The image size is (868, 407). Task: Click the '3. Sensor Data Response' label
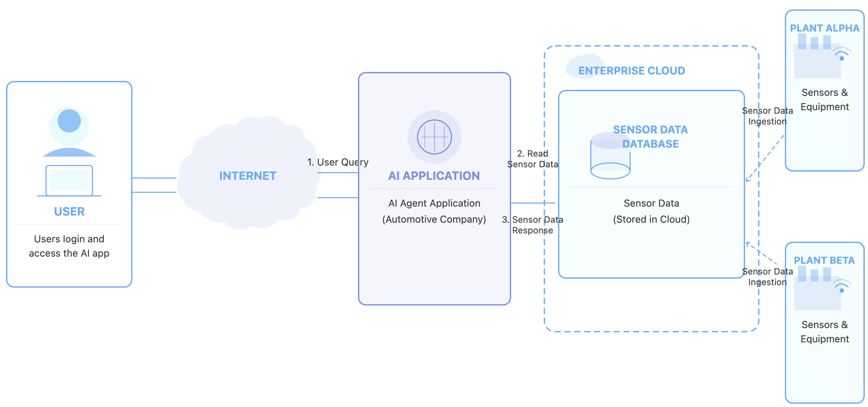tap(532, 225)
